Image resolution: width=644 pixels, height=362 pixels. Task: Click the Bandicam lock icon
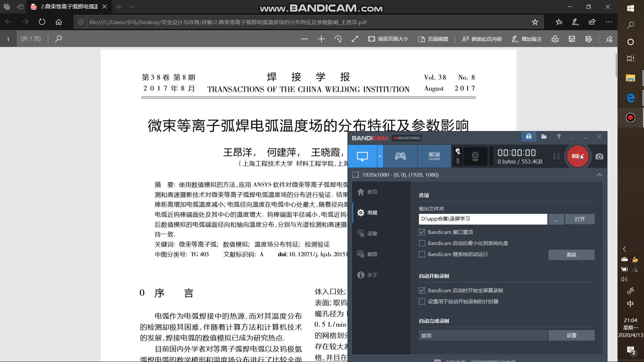point(529,136)
